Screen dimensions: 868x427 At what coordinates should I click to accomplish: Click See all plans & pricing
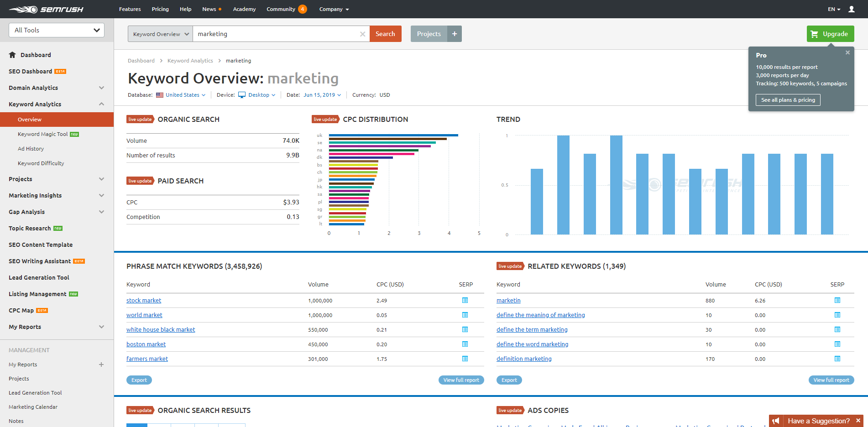click(x=788, y=100)
